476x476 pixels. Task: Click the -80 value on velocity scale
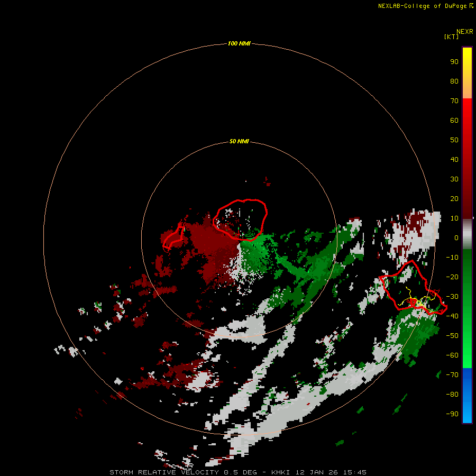[x=452, y=395]
